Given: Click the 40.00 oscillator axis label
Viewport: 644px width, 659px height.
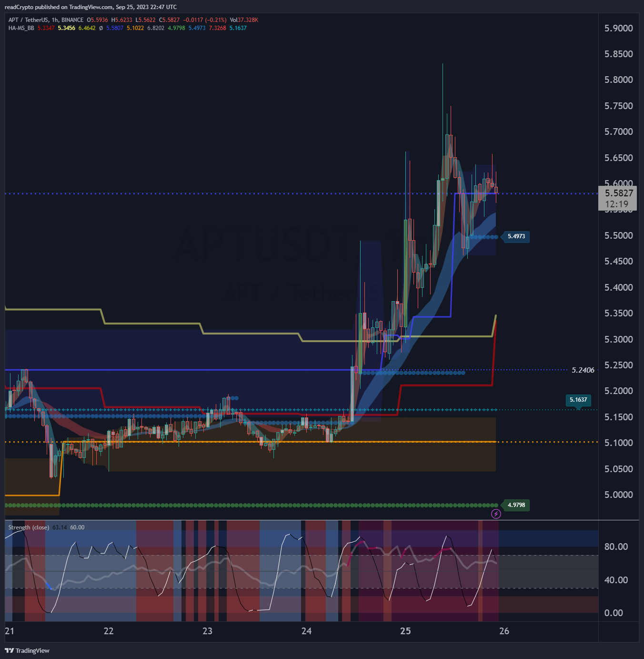Looking at the screenshot, I should point(616,580).
